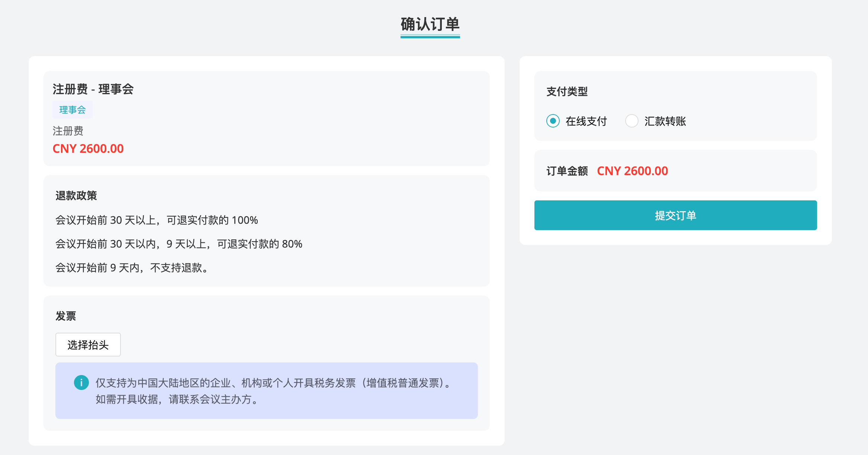Click the 发票 section heading

point(66,316)
